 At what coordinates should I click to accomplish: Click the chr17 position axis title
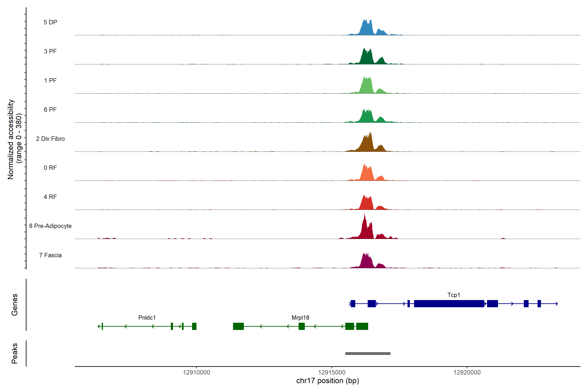tap(327, 381)
